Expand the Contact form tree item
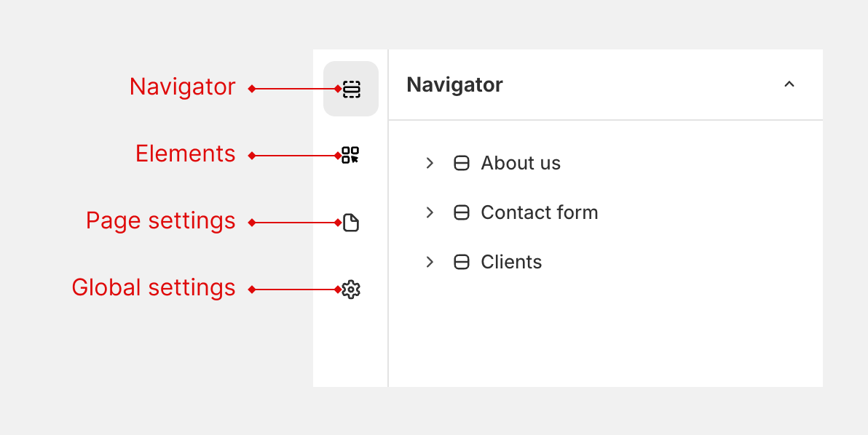 (430, 212)
